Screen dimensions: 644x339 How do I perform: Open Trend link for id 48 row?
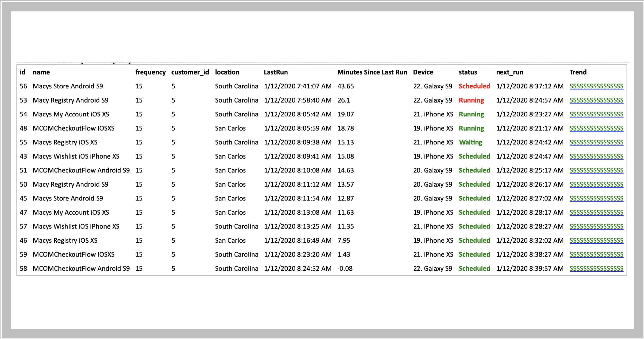coord(596,128)
